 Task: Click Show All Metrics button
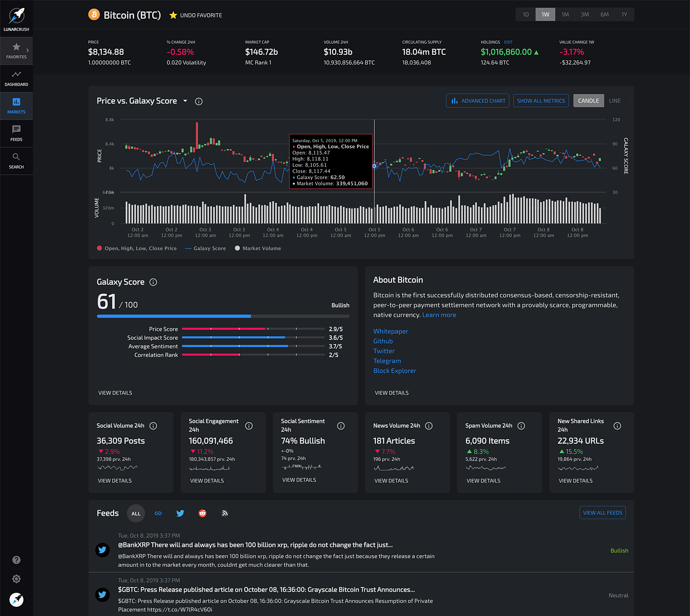541,101
